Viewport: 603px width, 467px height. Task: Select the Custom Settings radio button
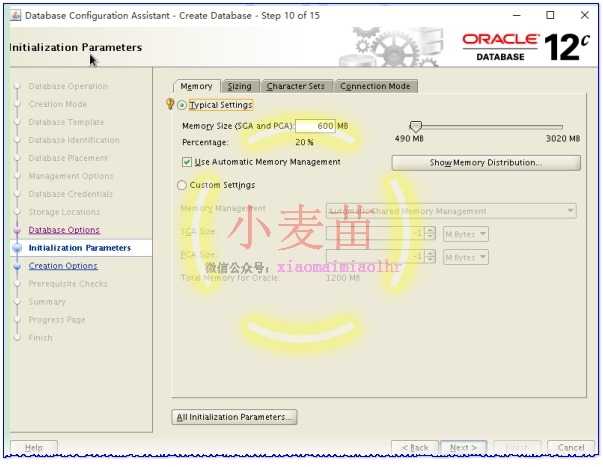[x=182, y=185]
